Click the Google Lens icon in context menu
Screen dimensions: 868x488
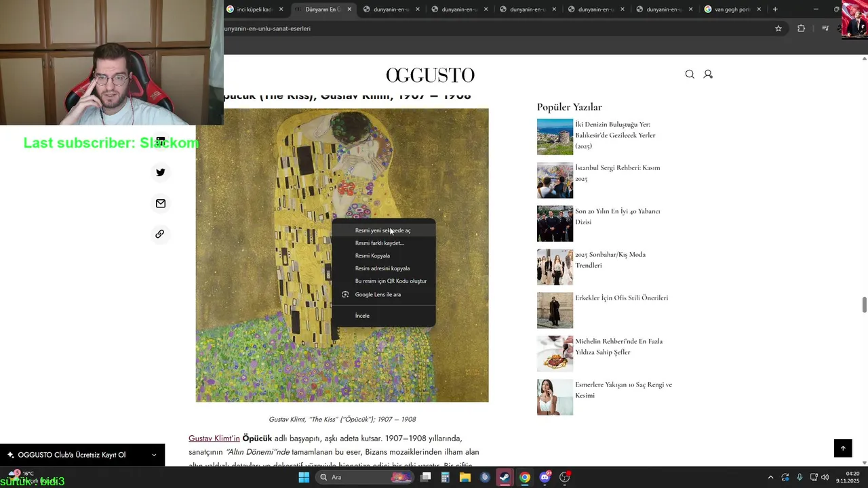[x=345, y=294]
